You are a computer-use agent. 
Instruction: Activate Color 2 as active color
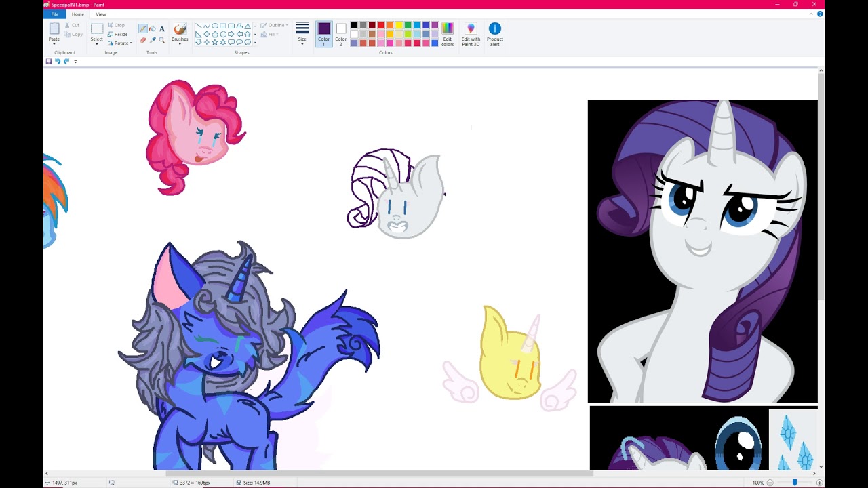click(341, 33)
